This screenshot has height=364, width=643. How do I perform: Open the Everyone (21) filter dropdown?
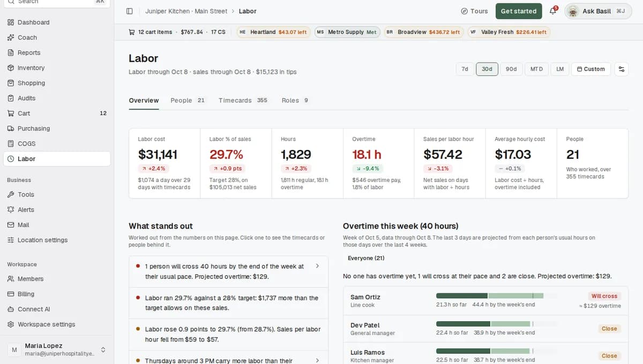(365, 258)
